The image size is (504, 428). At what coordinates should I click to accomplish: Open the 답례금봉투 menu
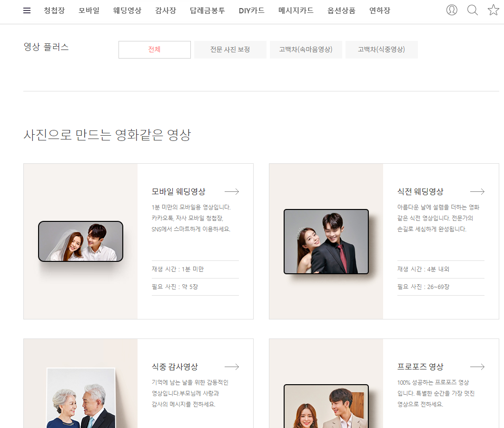pyautogui.click(x=208, y=10)
